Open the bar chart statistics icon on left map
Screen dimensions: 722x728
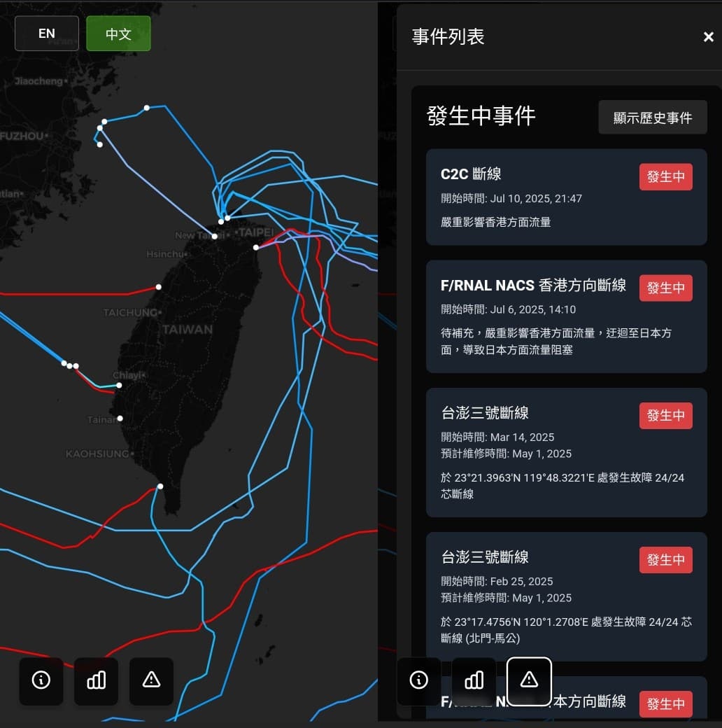[x=96, y=680]
